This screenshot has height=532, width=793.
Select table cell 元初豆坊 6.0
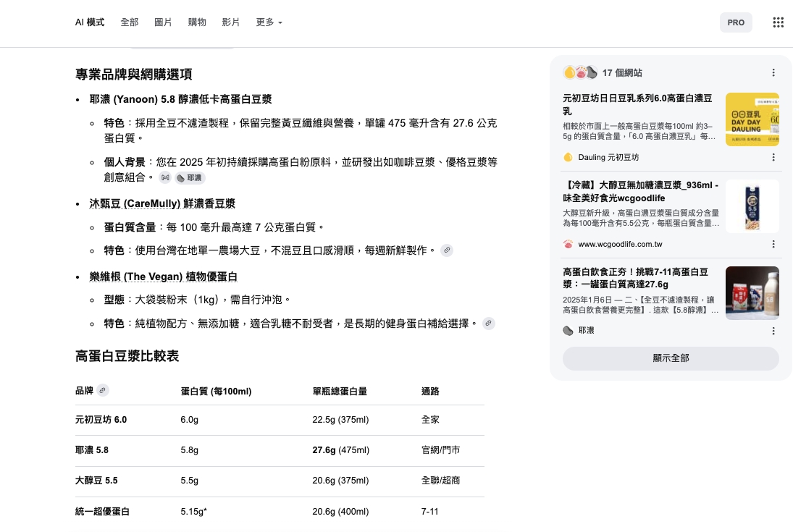(101, 420)
